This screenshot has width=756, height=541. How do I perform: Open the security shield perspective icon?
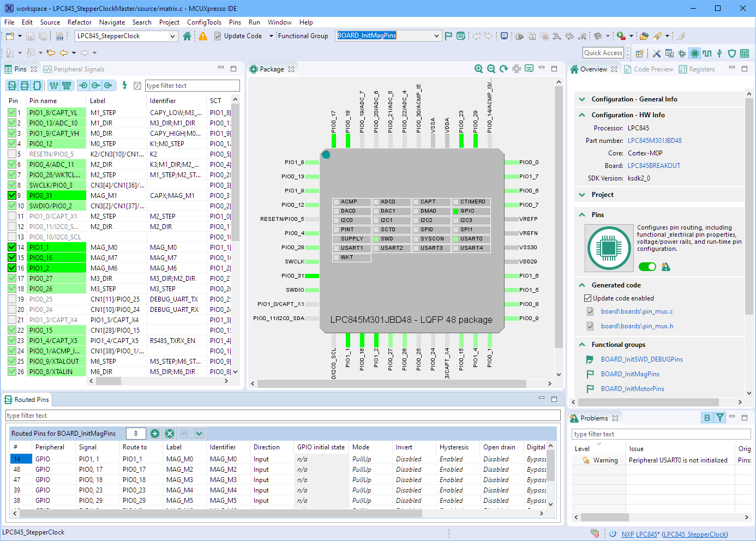(732, 53)
